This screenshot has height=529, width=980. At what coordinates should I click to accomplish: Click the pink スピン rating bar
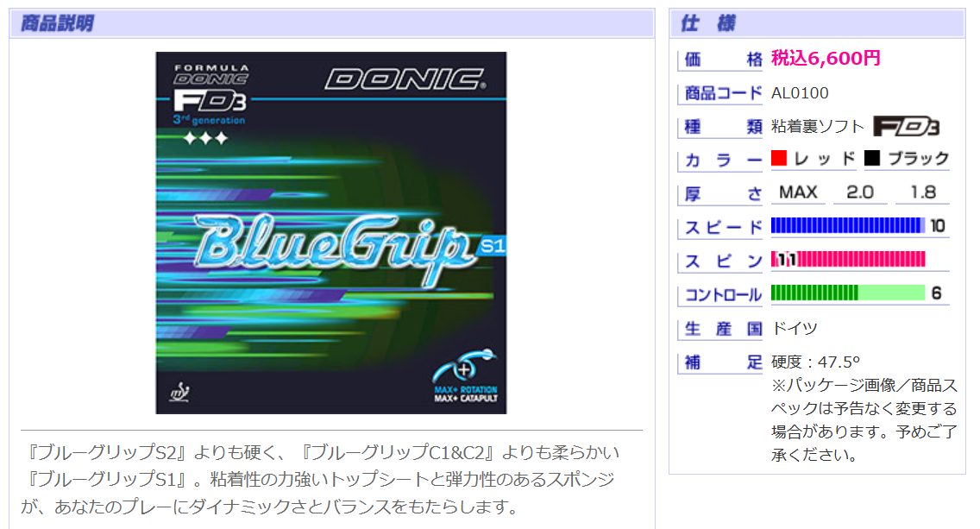click(848, 260)
